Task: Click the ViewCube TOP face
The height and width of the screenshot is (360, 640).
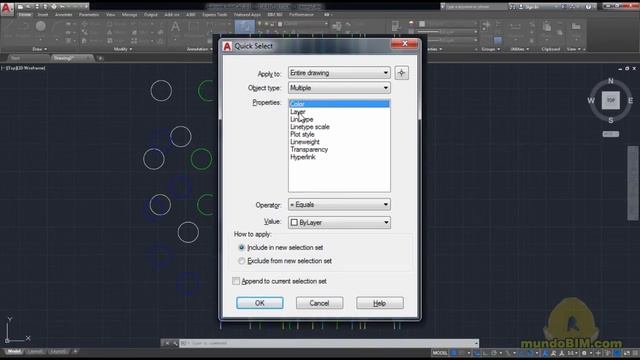Action: 611,100
